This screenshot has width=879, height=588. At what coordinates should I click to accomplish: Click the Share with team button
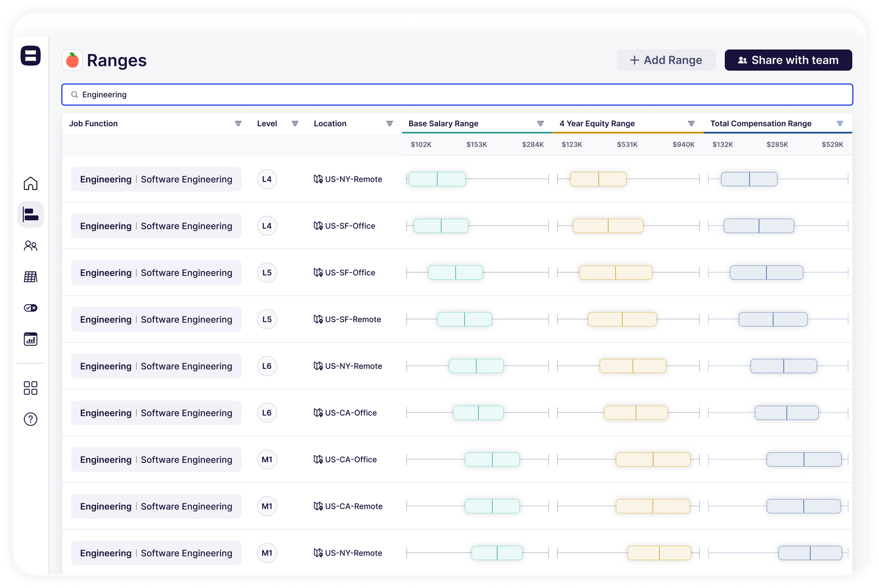788,60
